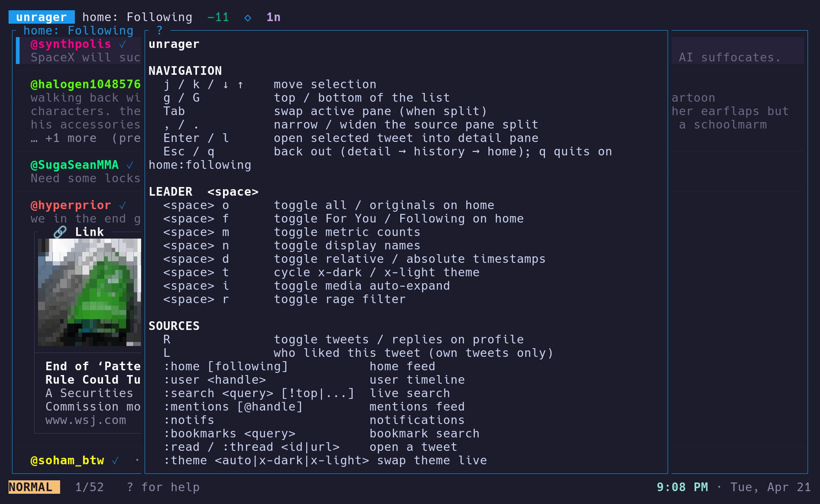Click the -11 counter in the top bar

(x=217, y=17)
